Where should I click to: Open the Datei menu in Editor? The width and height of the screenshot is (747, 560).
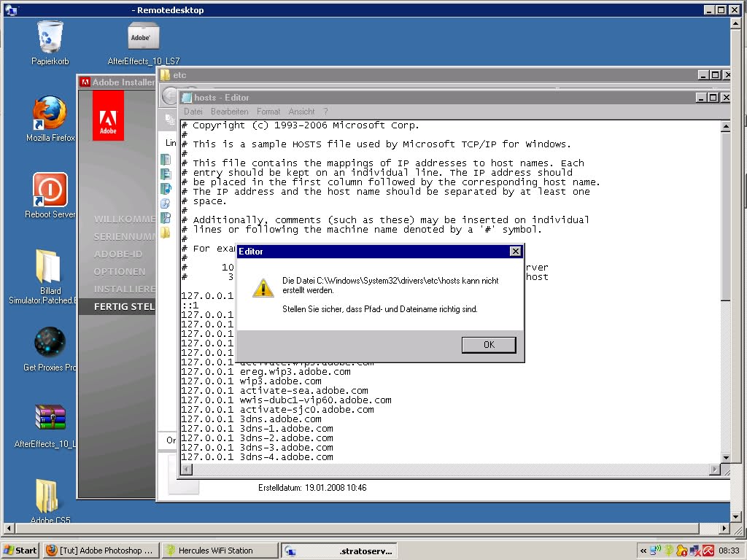(x=193, y=112)
